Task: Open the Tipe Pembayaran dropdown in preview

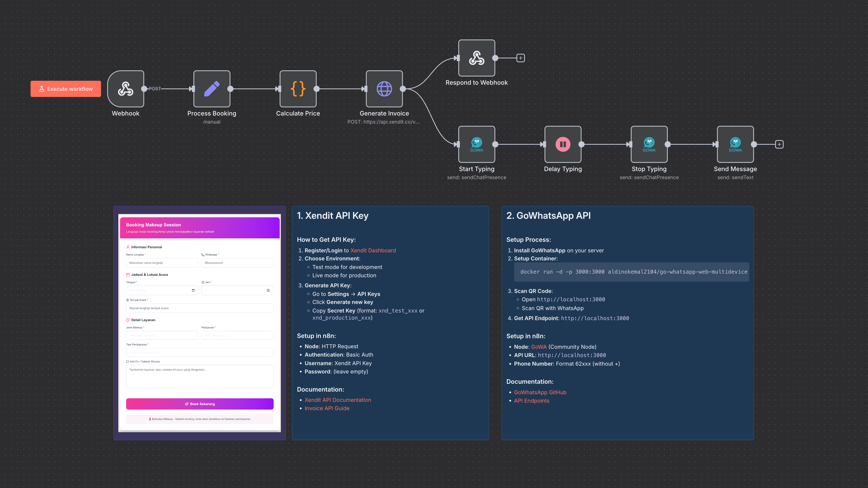Action: [200, 352]
